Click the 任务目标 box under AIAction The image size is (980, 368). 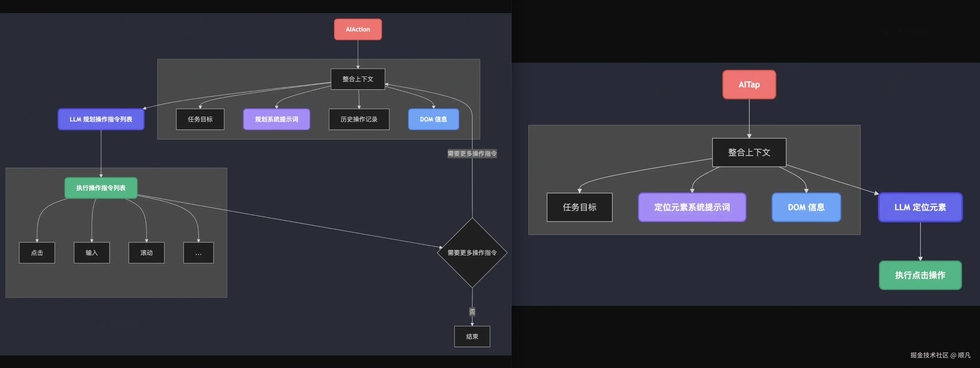(x=200, y=119)
